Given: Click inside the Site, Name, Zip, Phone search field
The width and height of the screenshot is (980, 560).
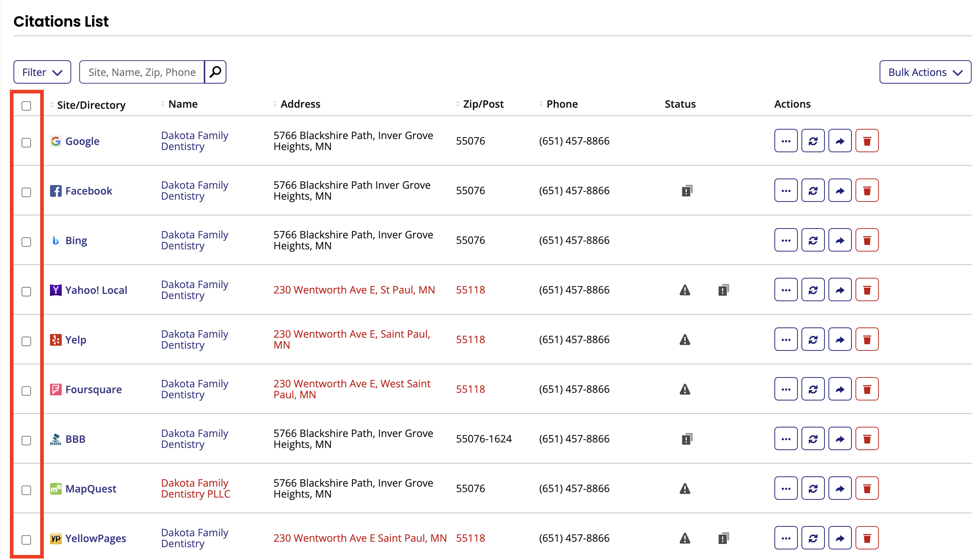Looking at the screenshot, I should [142, 72].
